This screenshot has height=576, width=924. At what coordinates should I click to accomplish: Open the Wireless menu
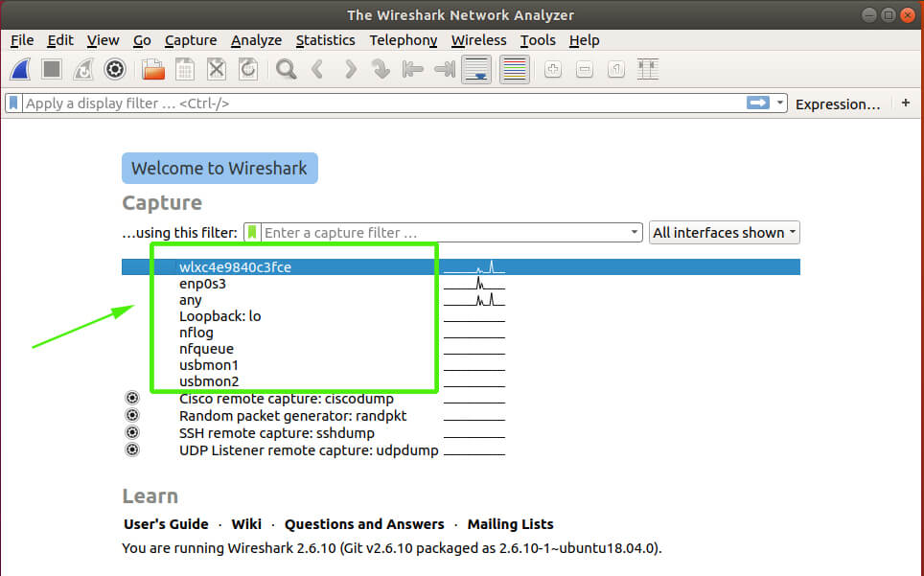pyautogui.click(x=478, y=40)
